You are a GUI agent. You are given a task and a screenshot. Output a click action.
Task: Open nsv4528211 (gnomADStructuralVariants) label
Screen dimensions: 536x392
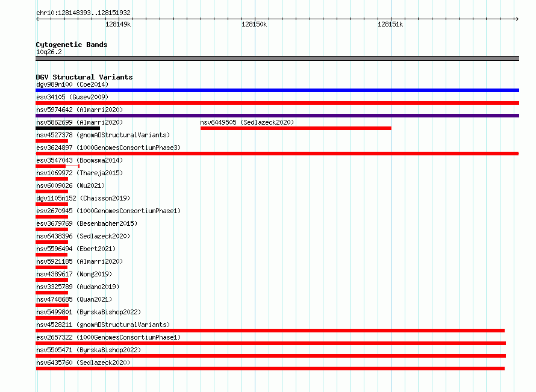click(103, 325)
